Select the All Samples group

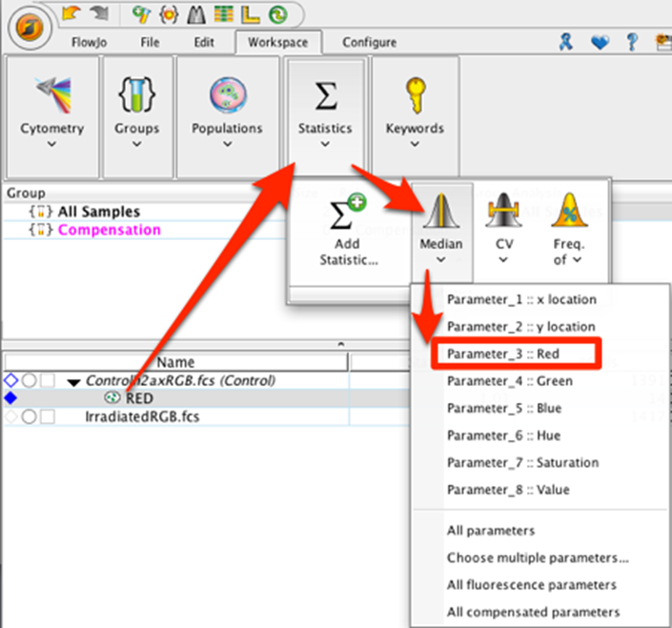pos(98,212)
